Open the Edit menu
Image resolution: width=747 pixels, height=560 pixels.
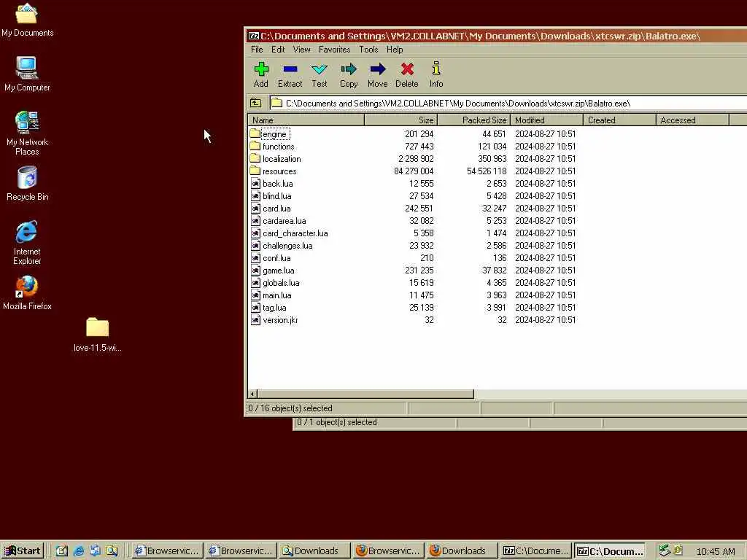[278, 50]
